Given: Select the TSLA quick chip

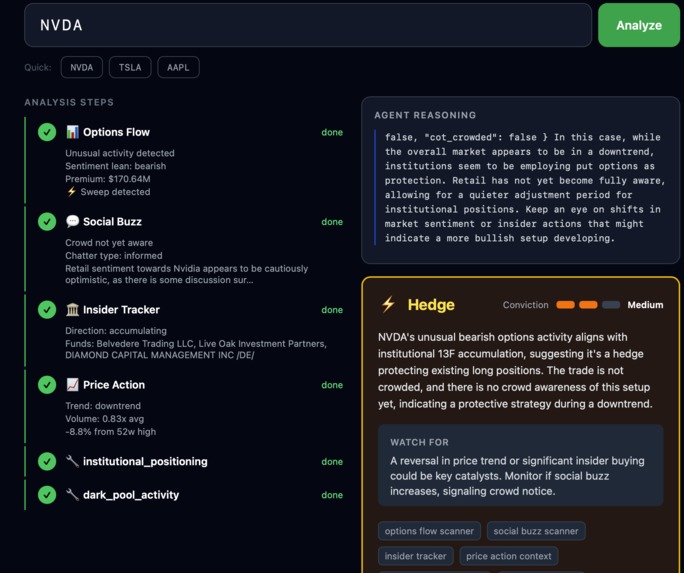Looking at the screenshot, I should [130, 67].
